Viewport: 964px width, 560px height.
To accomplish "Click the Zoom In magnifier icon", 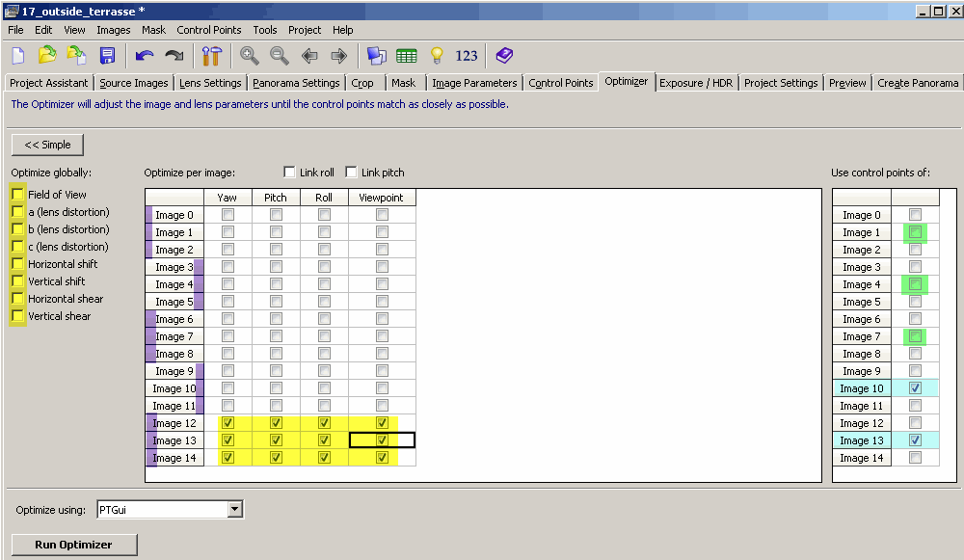I will point(250,55).
